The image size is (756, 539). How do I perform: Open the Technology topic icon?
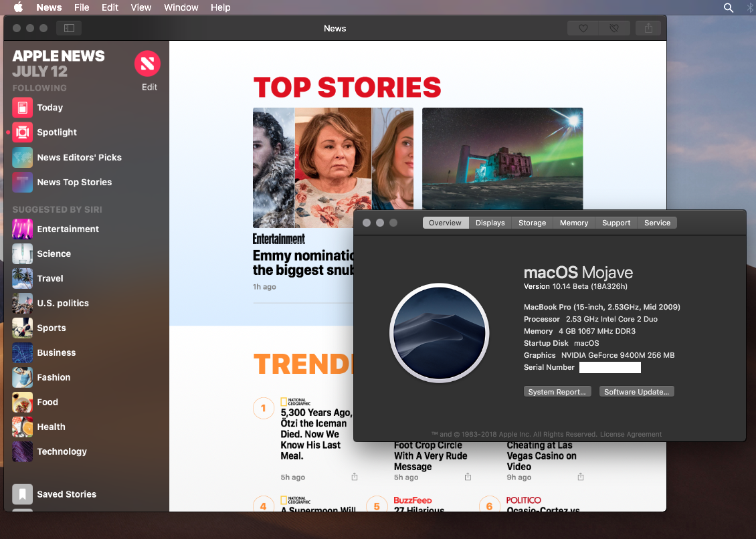tap(22, 452)
